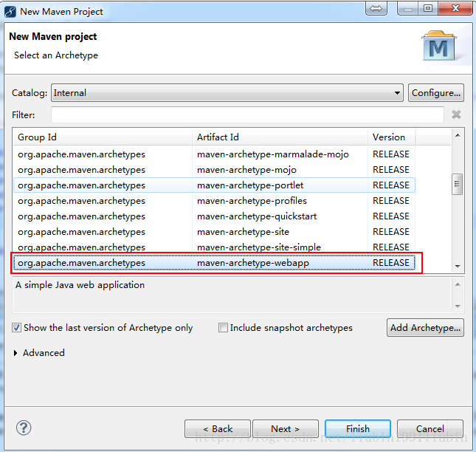Click 'A simple Java web application' description
Image resolution: width=476 pixels, height=452 pixels.
80,285
